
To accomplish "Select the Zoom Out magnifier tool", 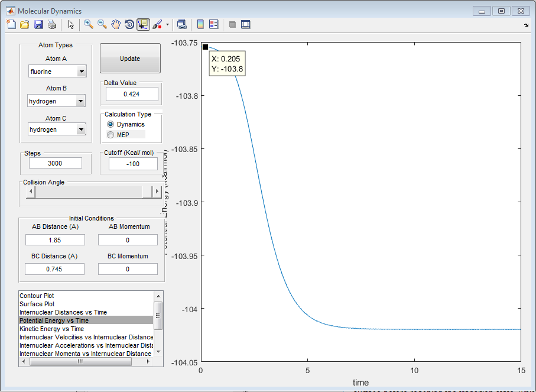I will 102,24.
